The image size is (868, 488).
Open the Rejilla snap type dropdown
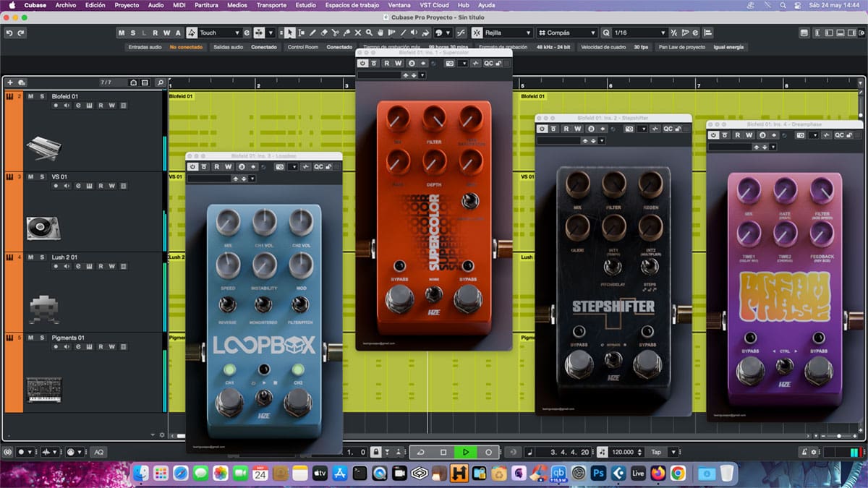click(x=508, y=33)
